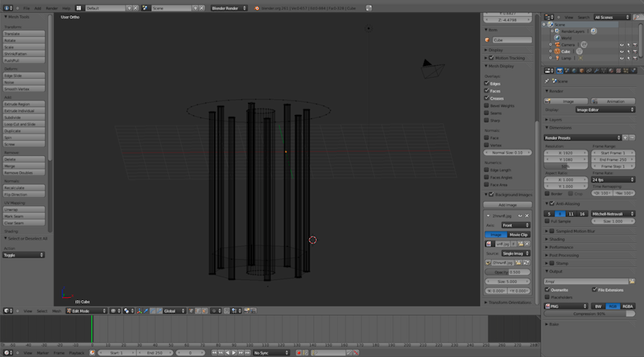The width and height of the screenshot is (644, 357).
Task: Toggle the Creases overlay checkbox
Action: pos(487,98)
